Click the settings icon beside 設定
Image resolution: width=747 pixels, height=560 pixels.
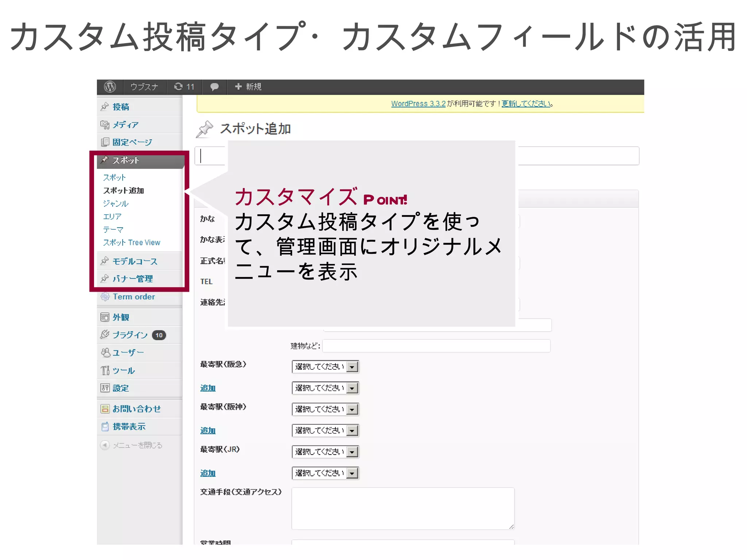(105, 388)
